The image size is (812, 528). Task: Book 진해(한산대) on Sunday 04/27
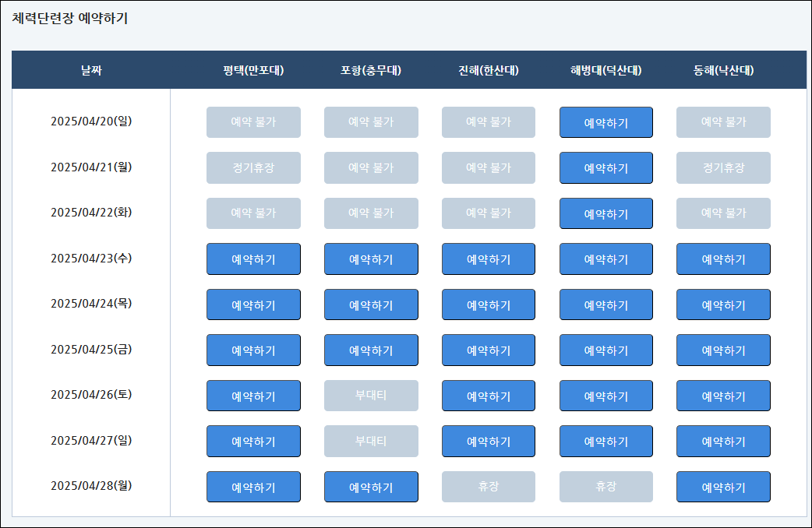click(x=489, y=441)
